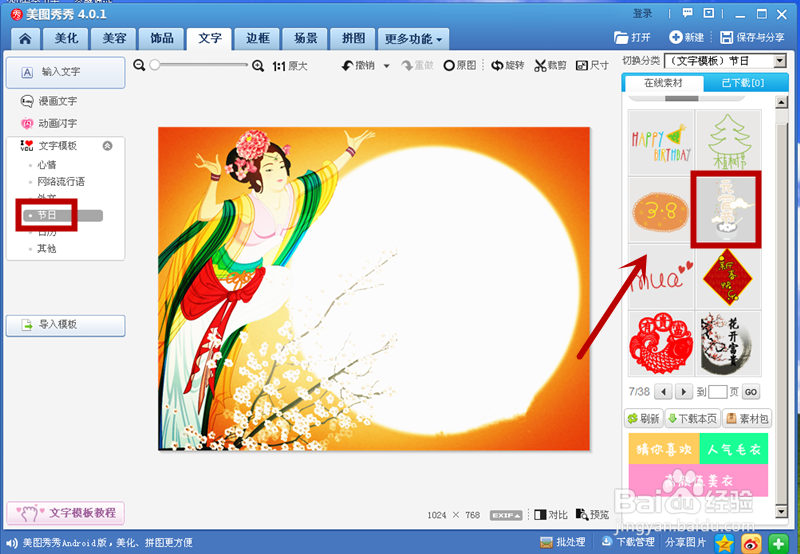Select the 网络流行语 template category
The height and width of the screenshot is (554, 800).
[x=61, y=182]
